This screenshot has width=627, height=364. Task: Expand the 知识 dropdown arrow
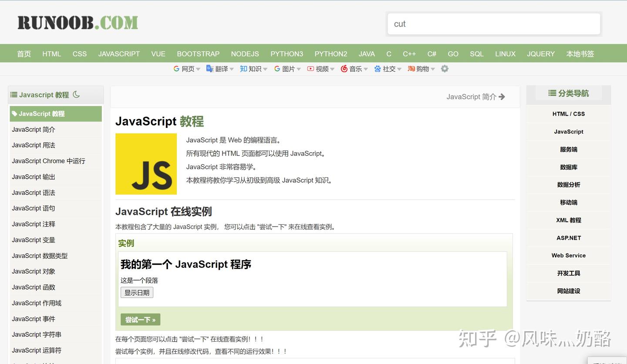point(265,69)
